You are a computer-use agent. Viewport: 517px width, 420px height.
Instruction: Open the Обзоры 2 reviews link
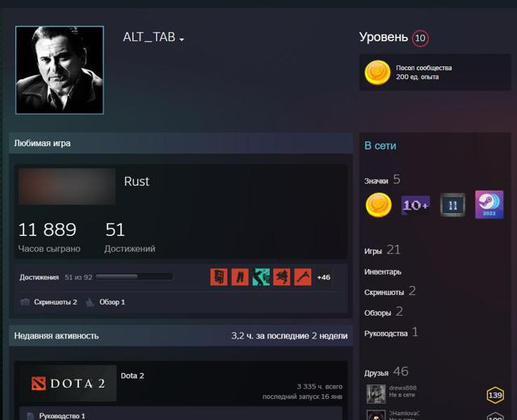point(384,312)
